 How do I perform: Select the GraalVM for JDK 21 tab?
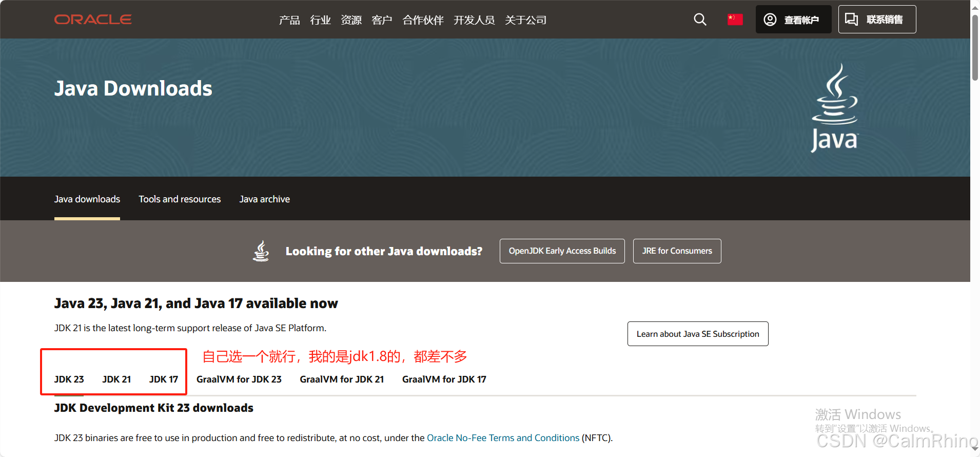[x=342, y=379]
